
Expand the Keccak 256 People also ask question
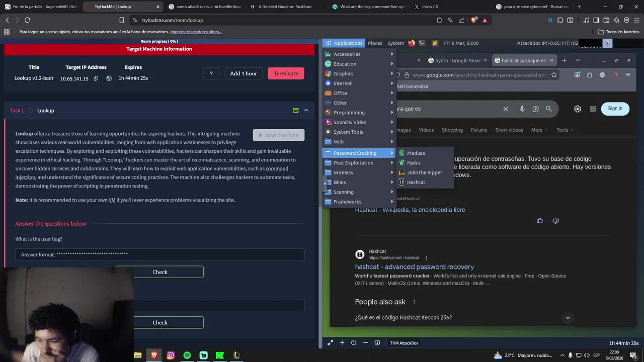coord(568,317)
